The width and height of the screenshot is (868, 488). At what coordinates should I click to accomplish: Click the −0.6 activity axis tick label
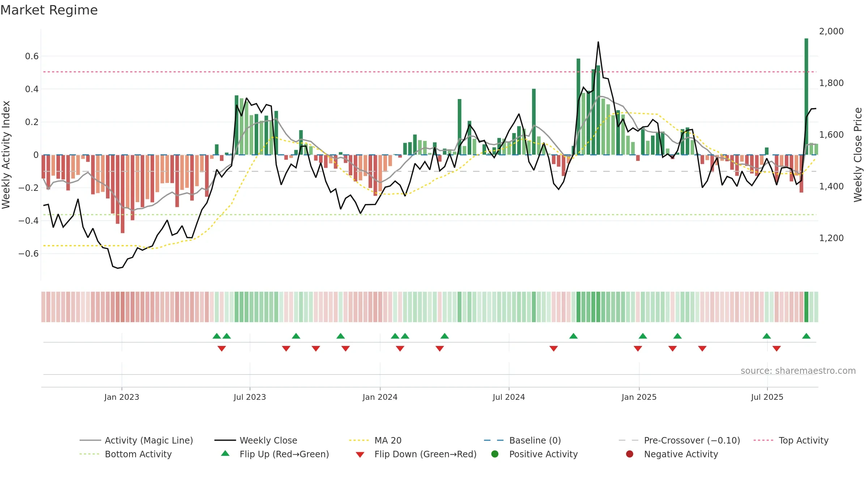[x=29, y=254]
